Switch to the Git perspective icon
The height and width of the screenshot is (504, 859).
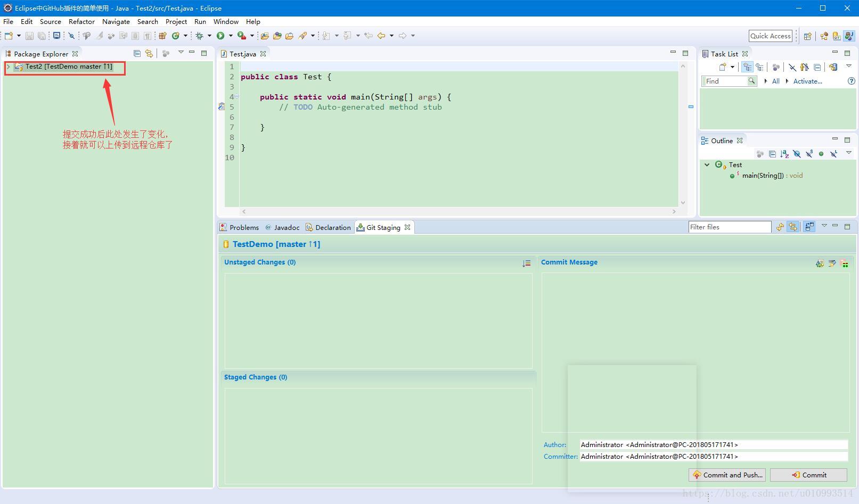click(x=837, y=36)
